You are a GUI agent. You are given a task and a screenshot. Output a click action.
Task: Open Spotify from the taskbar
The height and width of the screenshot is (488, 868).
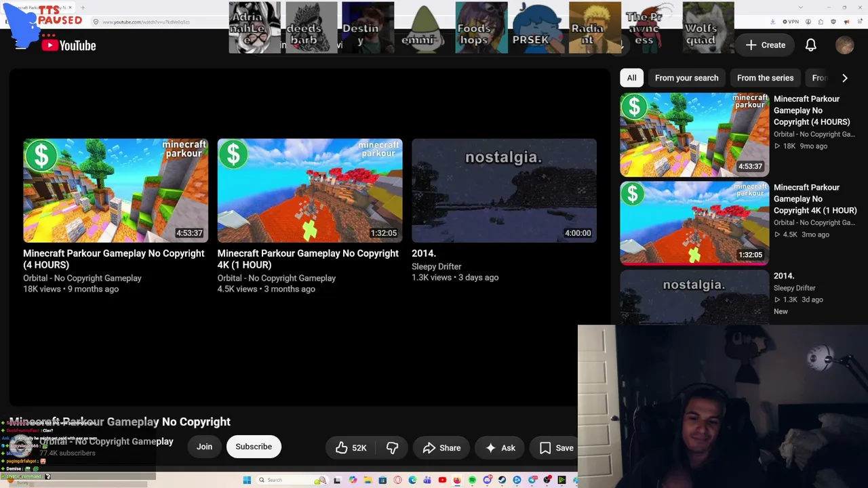pyautogui.click(x=472, y=480)
